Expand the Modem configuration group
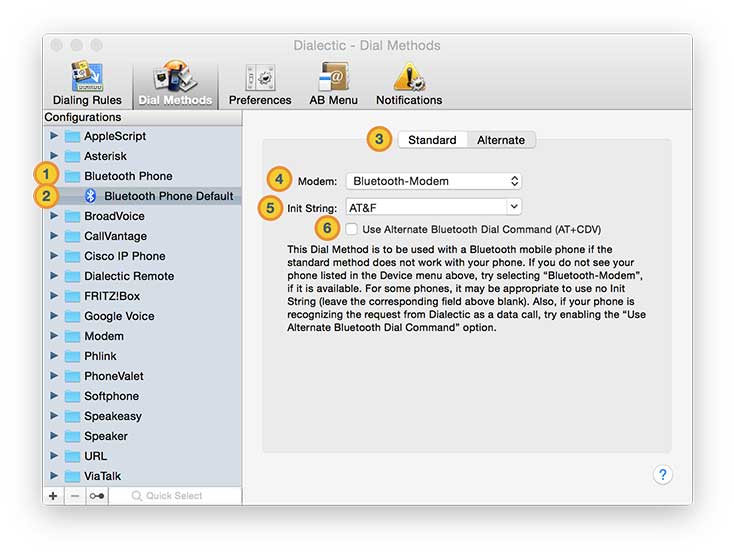Viewport: 734px width, 555px height. [x=54, y=336]
